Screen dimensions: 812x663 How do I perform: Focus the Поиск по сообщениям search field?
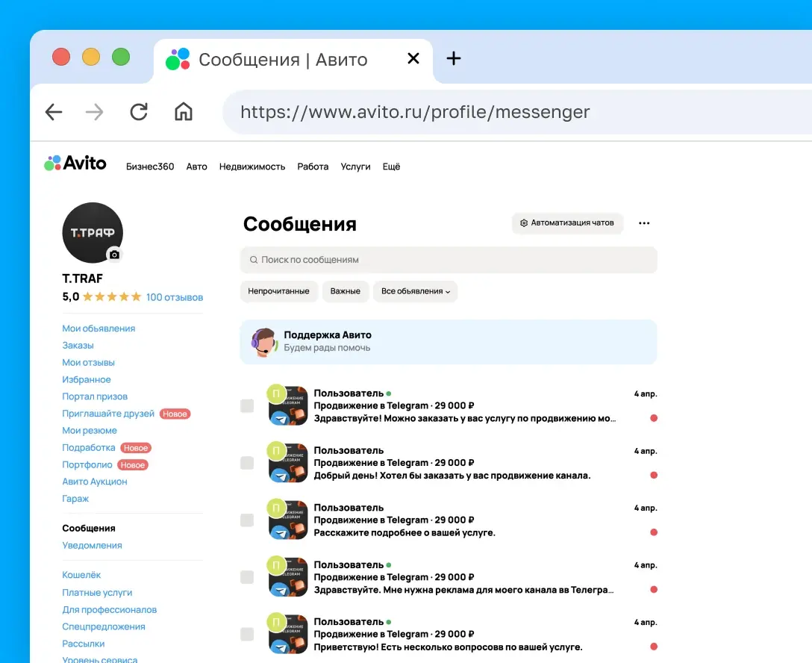(x=449, y=260)
